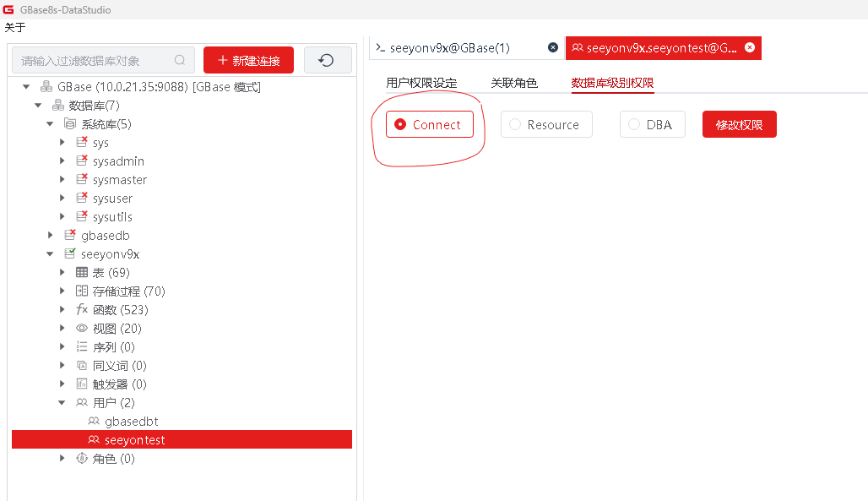The height and width of the screenshot is (501, 868).
Task: Click the 触发器 (0) trigger icon
Action: (x=81, y=384)
